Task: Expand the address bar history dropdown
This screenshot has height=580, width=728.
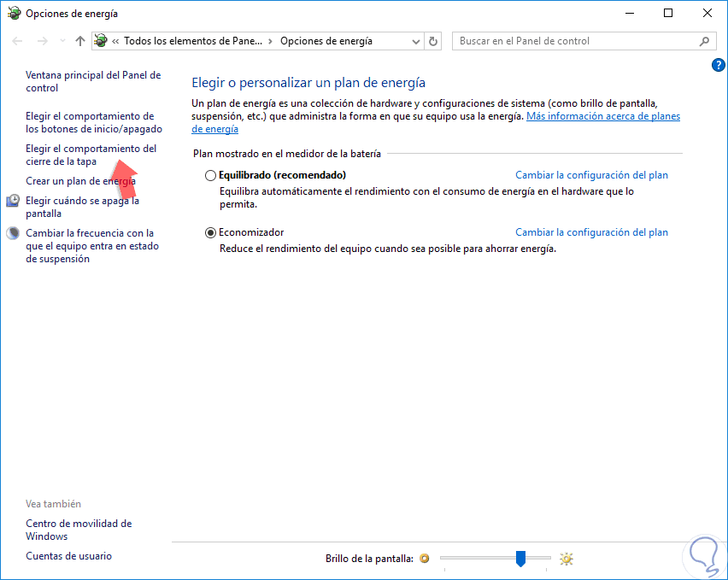Action: pyautogui.click(x=416, y=41)
